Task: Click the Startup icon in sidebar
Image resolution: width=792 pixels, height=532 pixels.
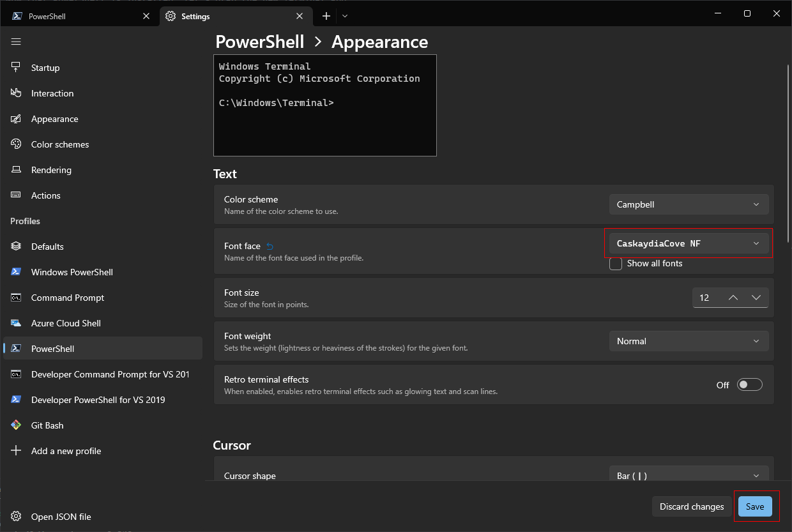Action: pos(16,67)
